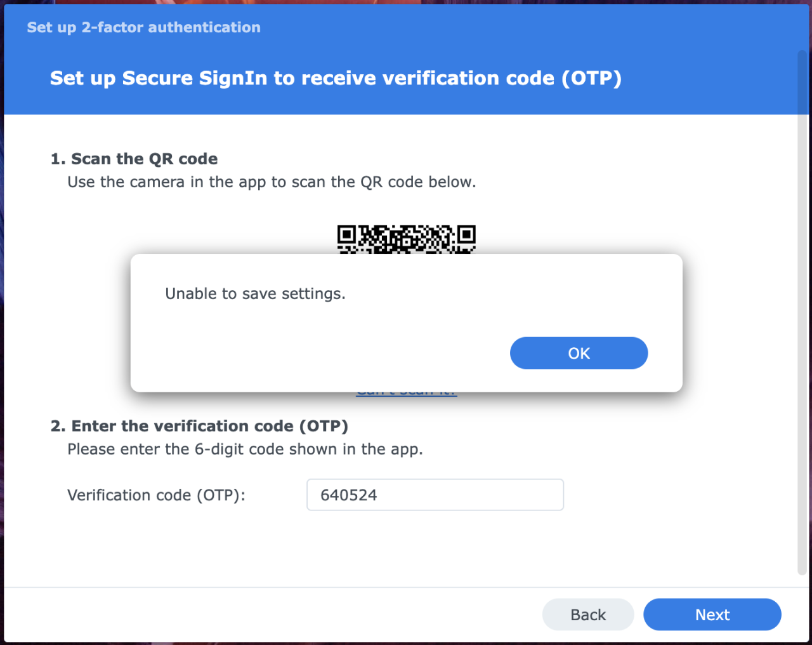Click the center of the visible QR code

407,240
